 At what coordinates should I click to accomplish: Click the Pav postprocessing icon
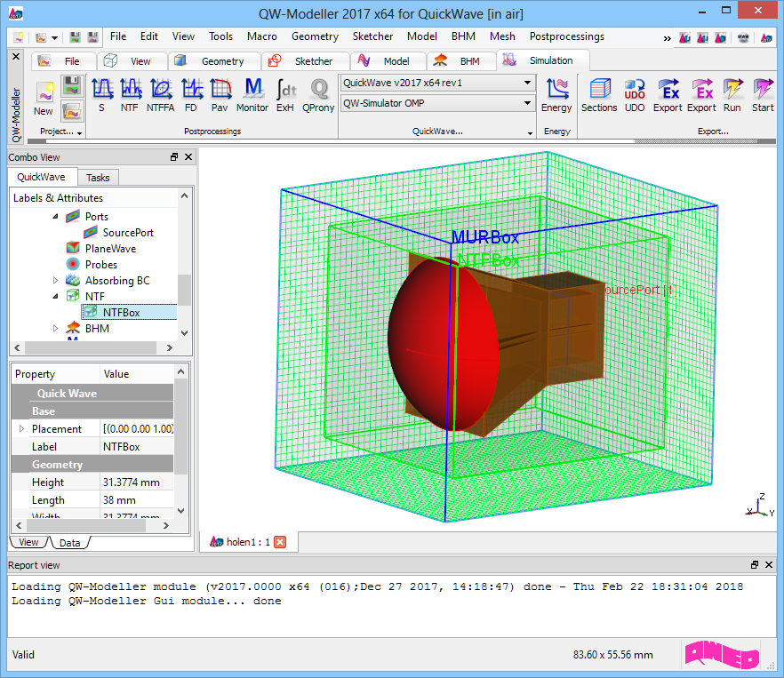(x=220, y=93)
